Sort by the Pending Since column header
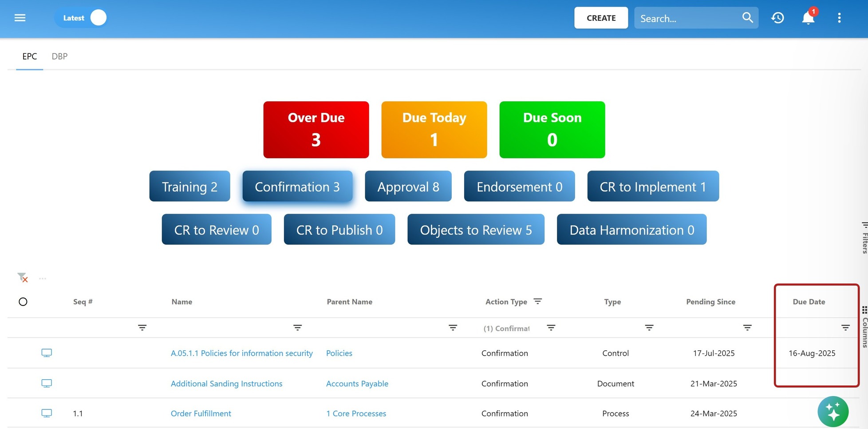Image resolution: width=868 pixels, height=429 pixels. click(x=710, y=302)
